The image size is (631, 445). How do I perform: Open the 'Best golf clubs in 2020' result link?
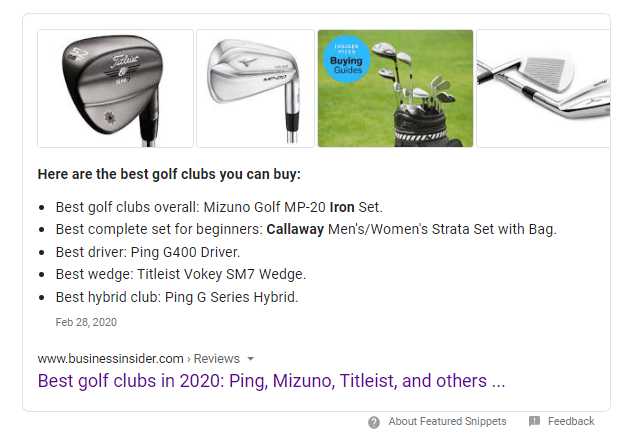coord(272,381)
